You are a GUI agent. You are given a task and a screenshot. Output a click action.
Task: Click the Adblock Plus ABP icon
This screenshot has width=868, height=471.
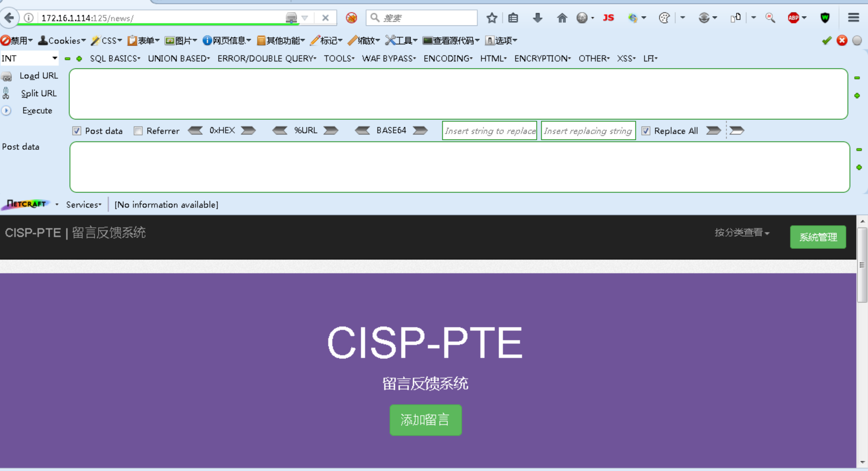pyautogui.click(x=794, y=18)
